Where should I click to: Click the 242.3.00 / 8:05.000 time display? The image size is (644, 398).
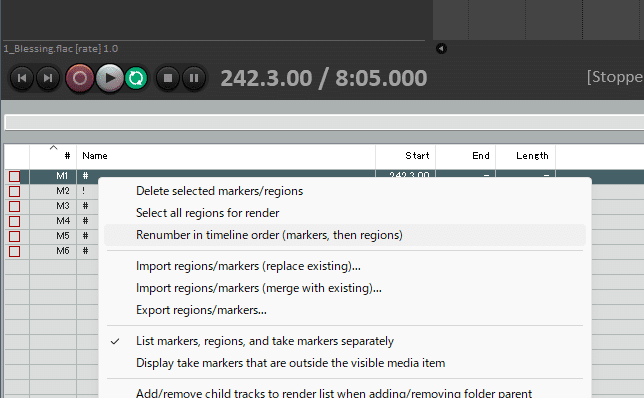coord(324,78)
